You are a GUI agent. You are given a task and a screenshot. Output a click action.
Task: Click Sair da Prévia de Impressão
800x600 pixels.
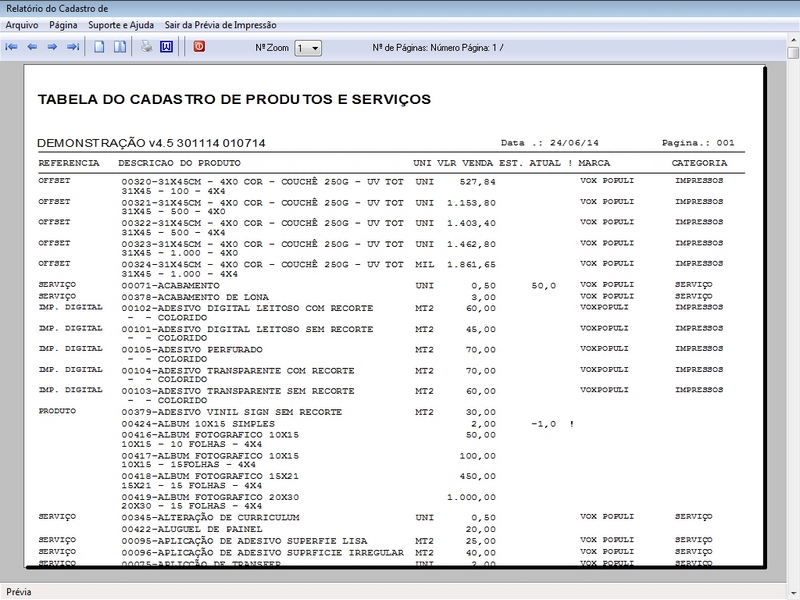click(x=220, y=25)
